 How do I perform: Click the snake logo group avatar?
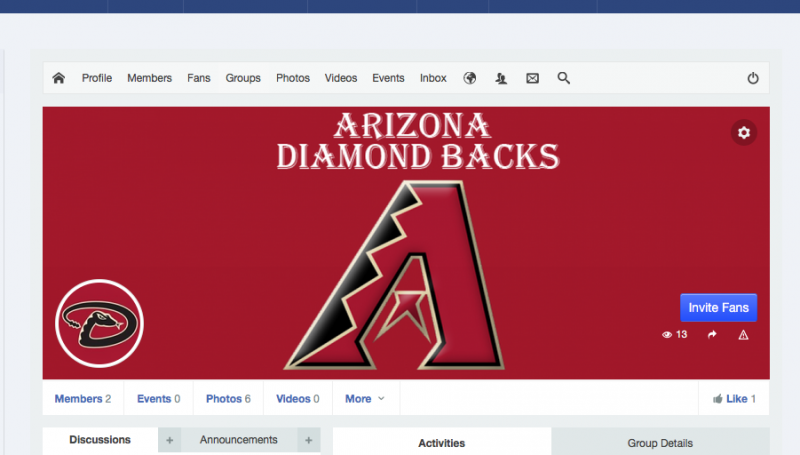pos(99,323)
